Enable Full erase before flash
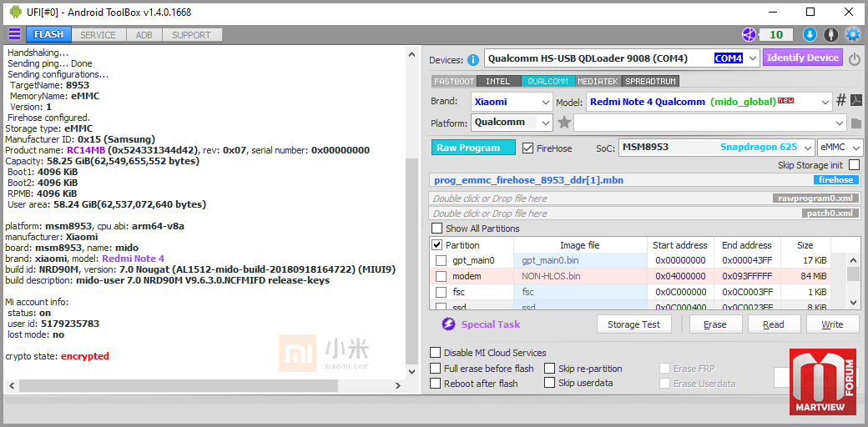 click(435, 369)
